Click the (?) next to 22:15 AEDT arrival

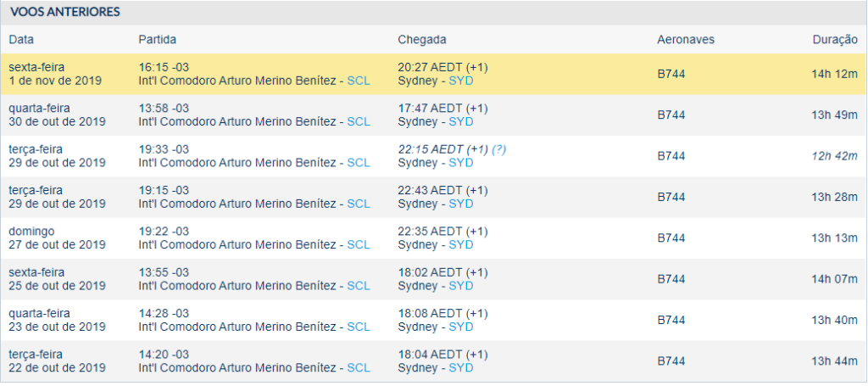tap(498, 149)
